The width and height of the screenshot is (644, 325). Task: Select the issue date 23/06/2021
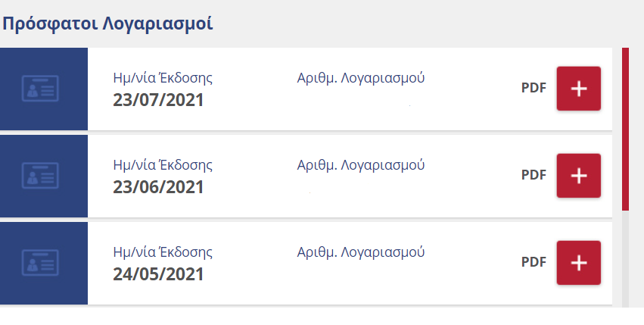(x=158, y=187)
